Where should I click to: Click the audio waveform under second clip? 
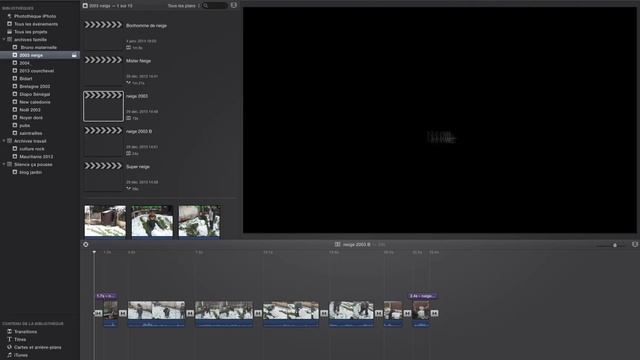pyautogui.click(x=156, y=323)
